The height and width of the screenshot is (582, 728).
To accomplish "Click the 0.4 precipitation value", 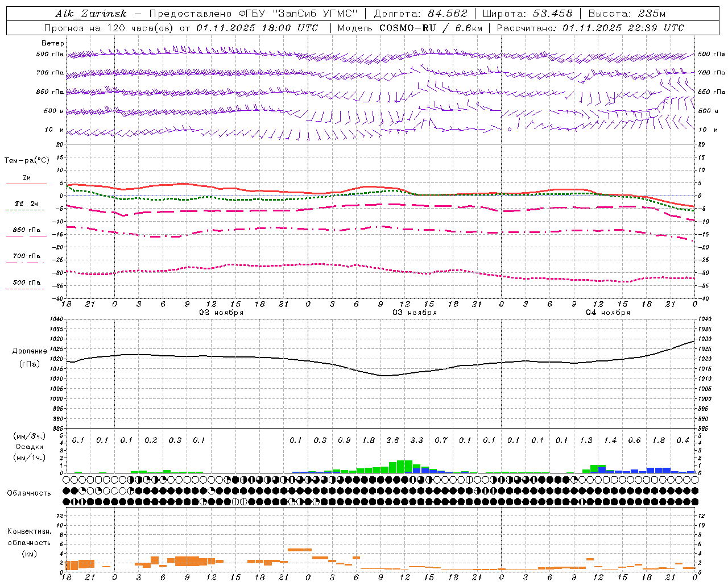I will tap(682, 440).
